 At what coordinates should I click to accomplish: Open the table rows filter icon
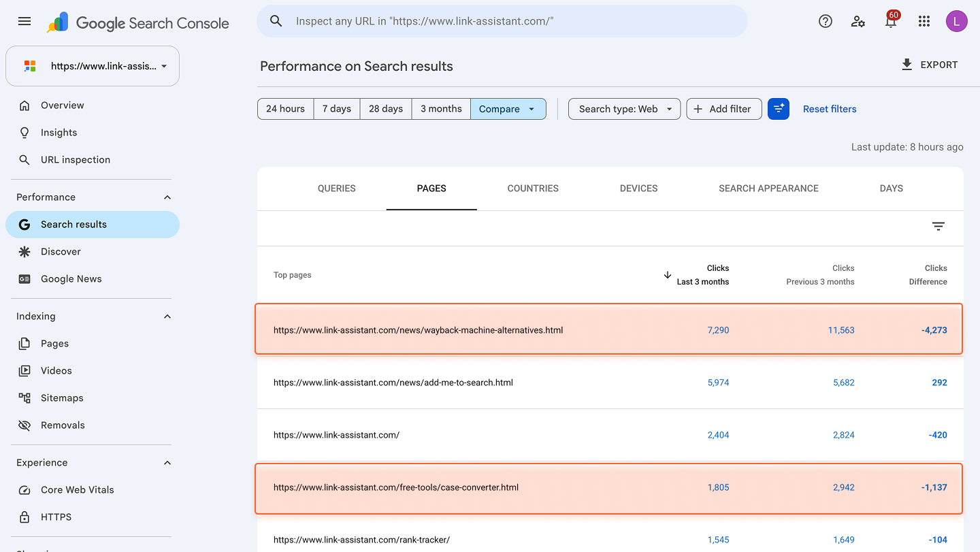pos(938,227)
